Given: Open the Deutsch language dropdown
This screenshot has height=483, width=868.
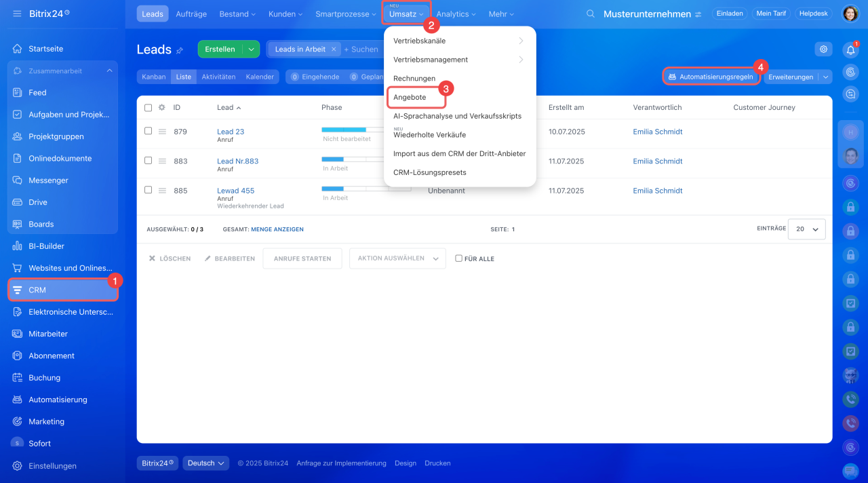Looking at the screenshot, I should [207, 463].
